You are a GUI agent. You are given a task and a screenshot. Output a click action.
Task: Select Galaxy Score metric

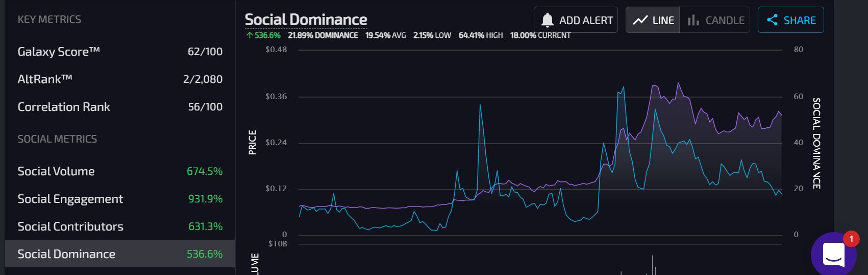click(x=120, y=51)
